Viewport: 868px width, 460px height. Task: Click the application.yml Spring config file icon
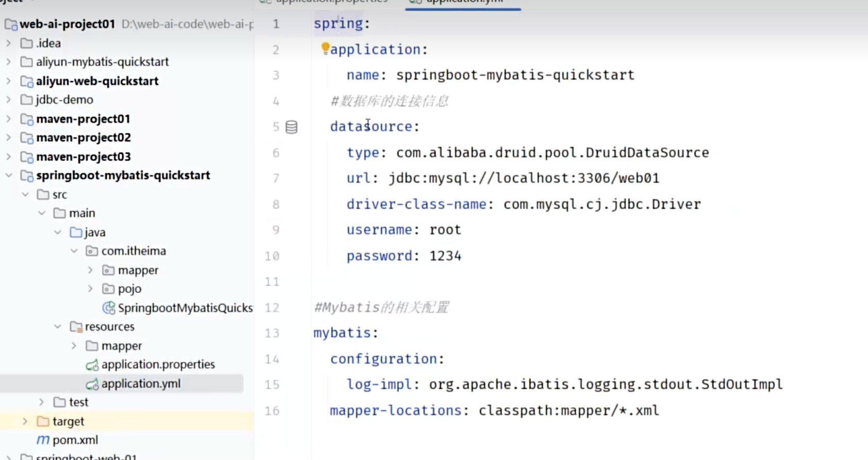point(92,384)
